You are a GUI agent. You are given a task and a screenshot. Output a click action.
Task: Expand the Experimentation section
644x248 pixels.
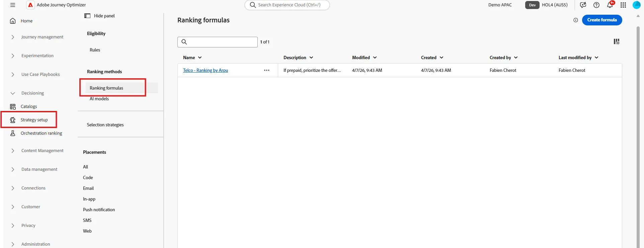tap(13, 56)
